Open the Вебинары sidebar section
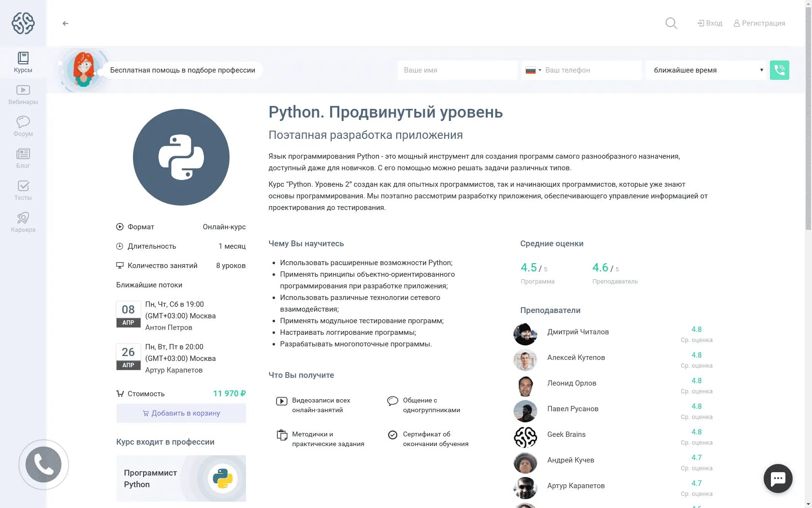This screenshot has height=508, width=812. [x=23, y=95]
